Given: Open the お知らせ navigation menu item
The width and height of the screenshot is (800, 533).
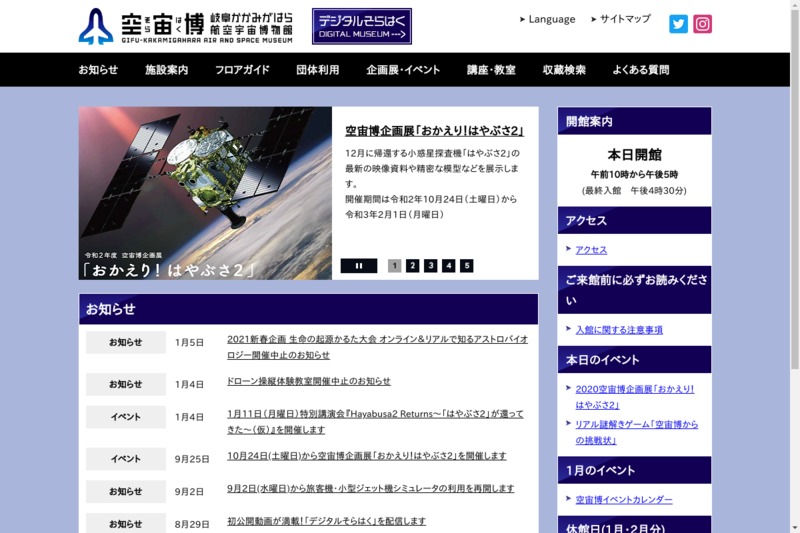Looking at the screenshot, I should click(x=98, y=70).
